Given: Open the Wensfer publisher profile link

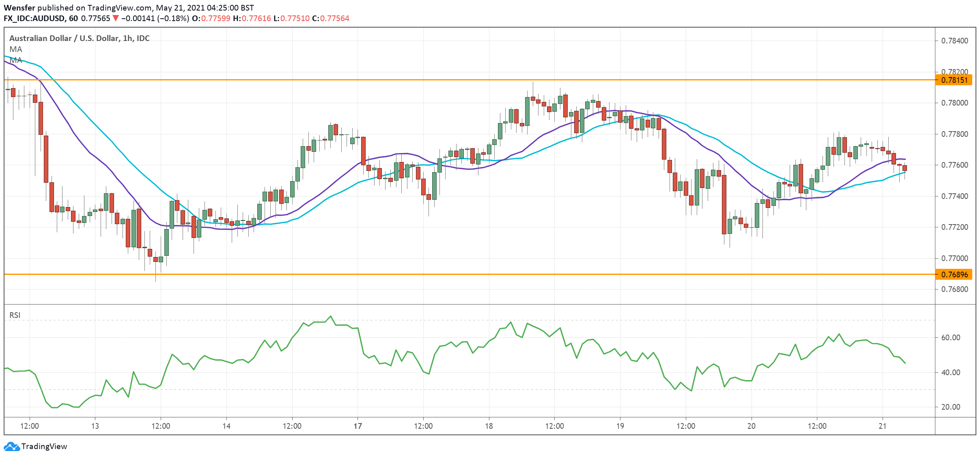Looking at the screenshot, I should [19, 7].
